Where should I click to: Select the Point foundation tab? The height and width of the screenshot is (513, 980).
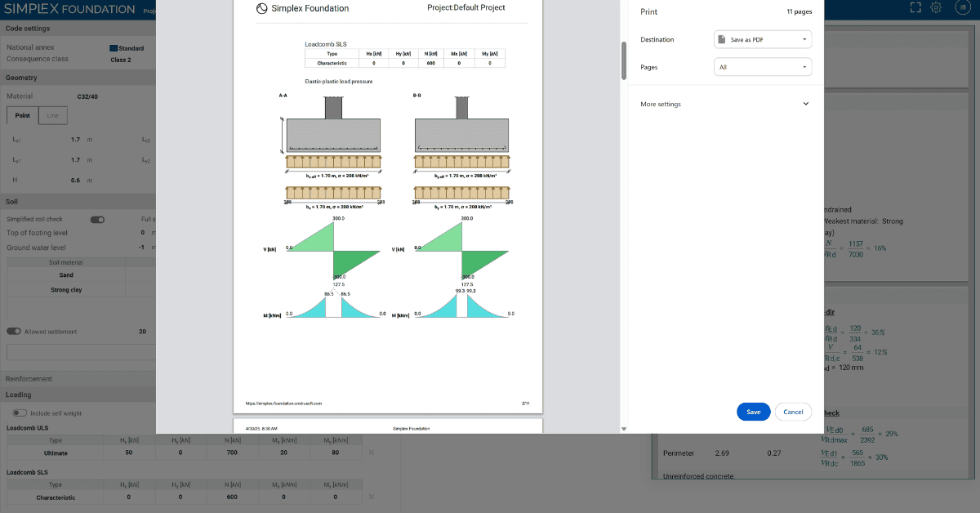pos(23,116)
